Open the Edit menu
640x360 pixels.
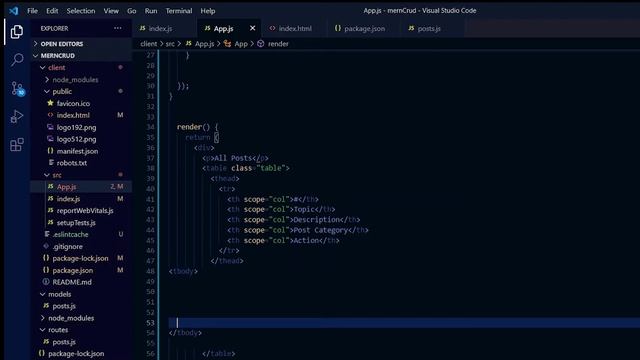tap(52, 11)
